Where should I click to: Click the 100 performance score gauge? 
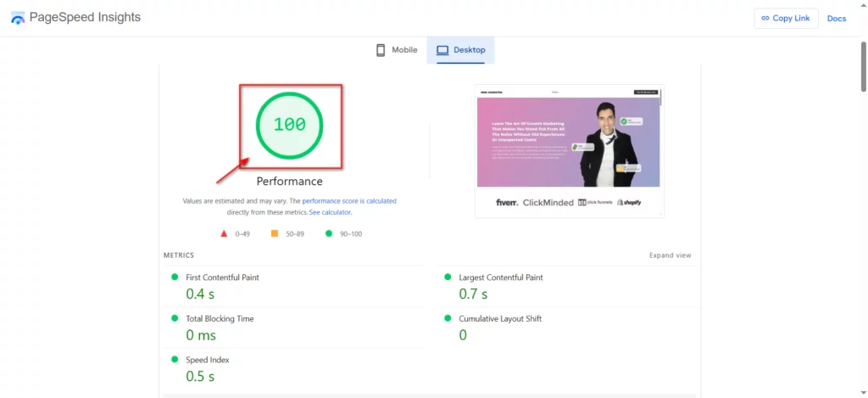pos(290,126)
